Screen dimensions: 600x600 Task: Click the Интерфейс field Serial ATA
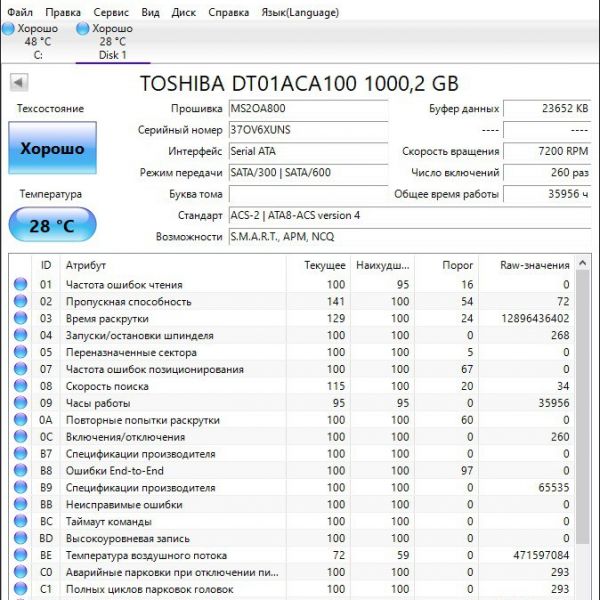click(308, 151)
